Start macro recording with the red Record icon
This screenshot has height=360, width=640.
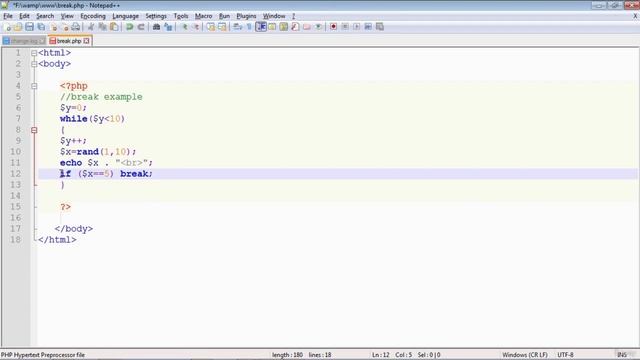pyautogui.click(x=333, y=27)
